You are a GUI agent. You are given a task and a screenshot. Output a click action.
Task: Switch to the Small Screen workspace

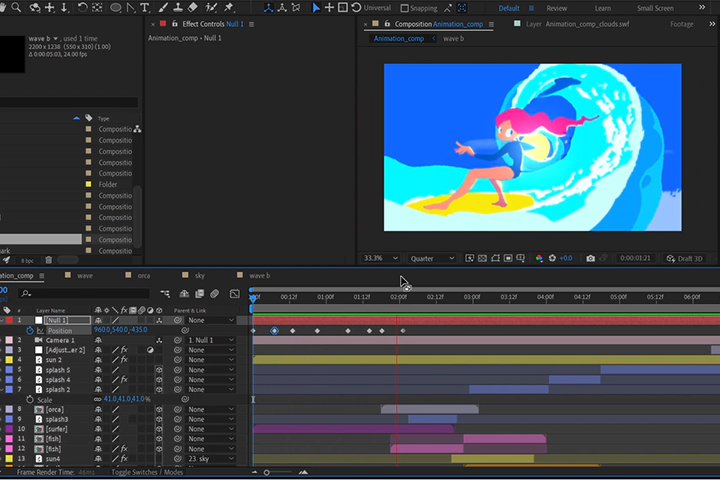coord(655,8)
